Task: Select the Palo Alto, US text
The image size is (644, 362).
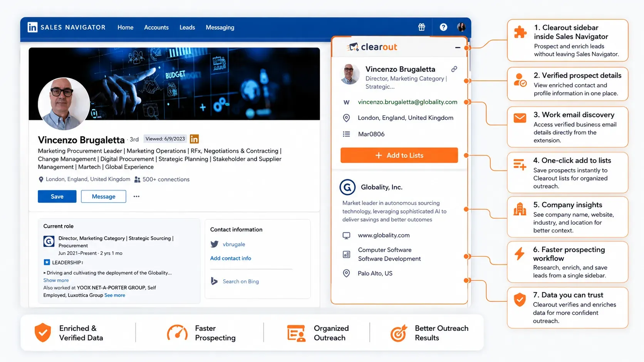Action: point(375,274)
